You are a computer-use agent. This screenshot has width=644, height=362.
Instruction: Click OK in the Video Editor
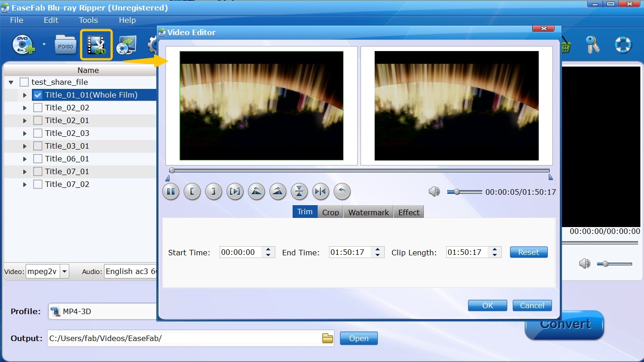[488, 305]
